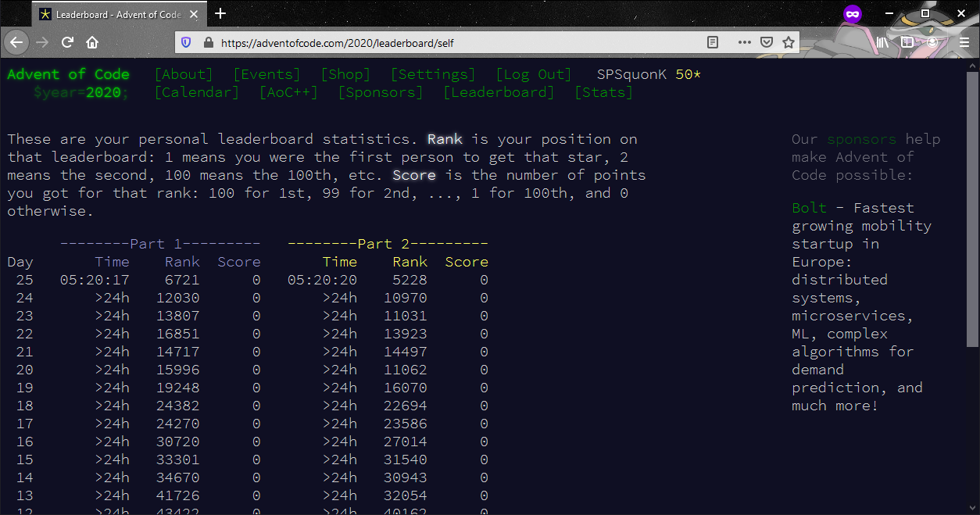Open the Events page
The image size is (980, 515).
pos(266,74)
